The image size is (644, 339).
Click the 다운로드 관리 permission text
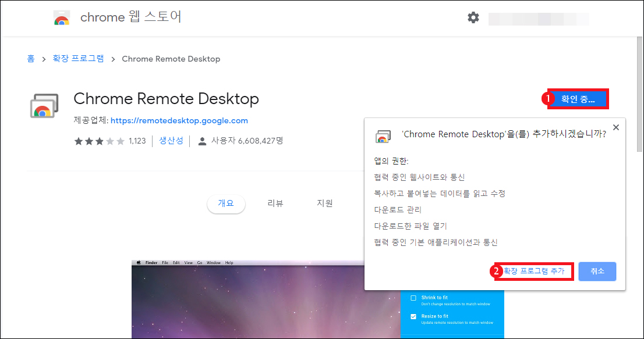[x=398, y=210]
